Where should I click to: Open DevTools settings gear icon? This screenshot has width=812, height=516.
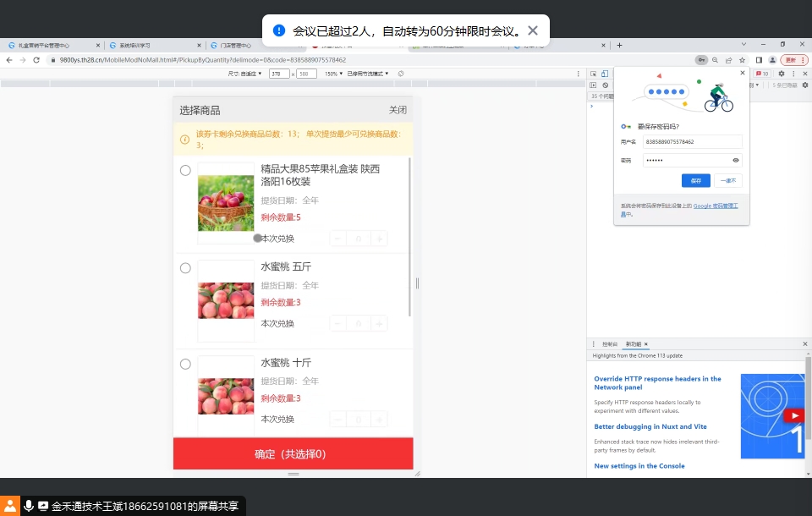tap(782, 74)
